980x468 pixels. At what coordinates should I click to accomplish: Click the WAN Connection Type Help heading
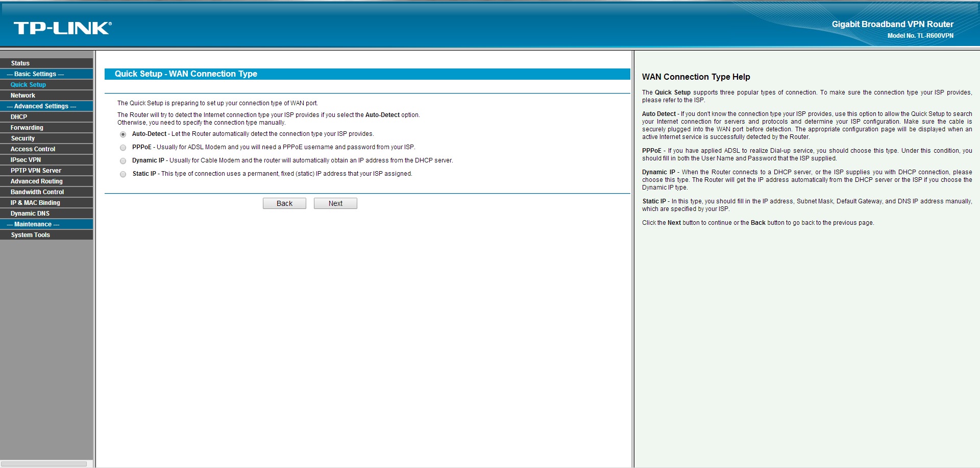pos(696,77)
